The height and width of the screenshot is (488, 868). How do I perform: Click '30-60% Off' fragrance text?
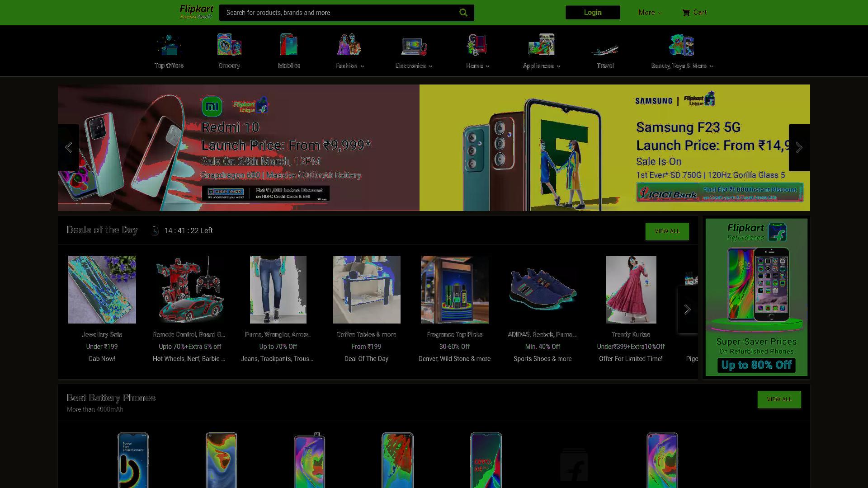point(454,347)
